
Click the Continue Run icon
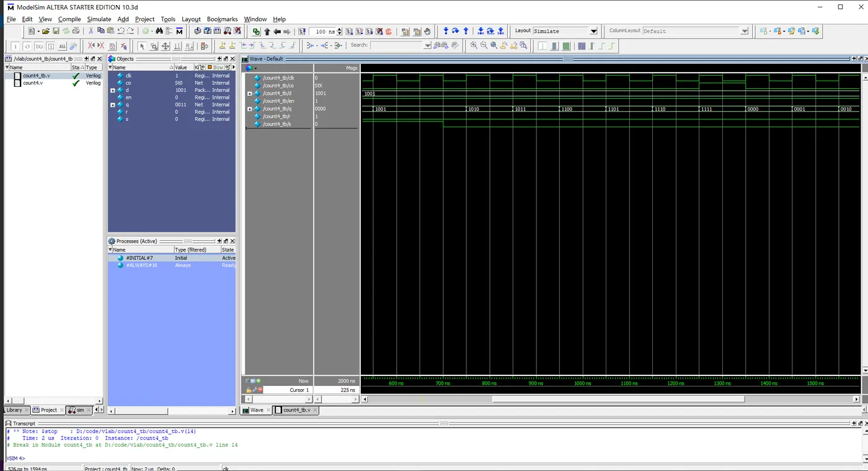click(359, 31)
